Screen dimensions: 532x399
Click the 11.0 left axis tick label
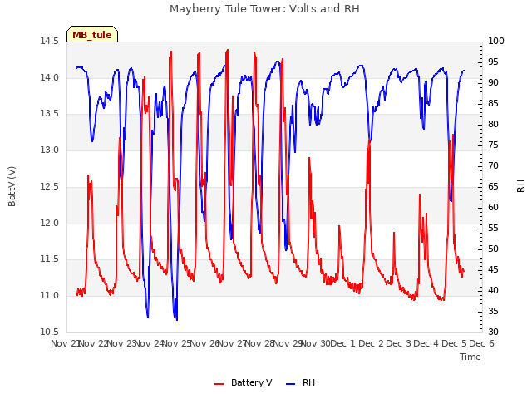[49, 296]
